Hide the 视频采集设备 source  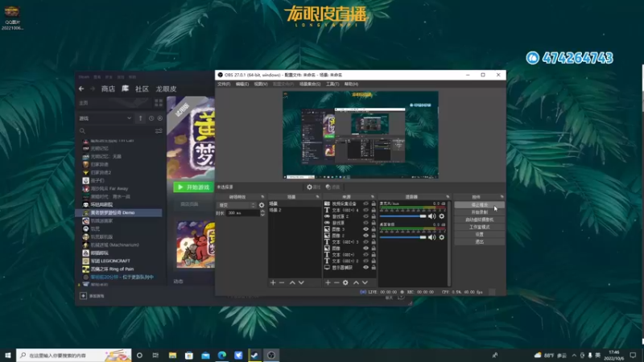(365, 204)
